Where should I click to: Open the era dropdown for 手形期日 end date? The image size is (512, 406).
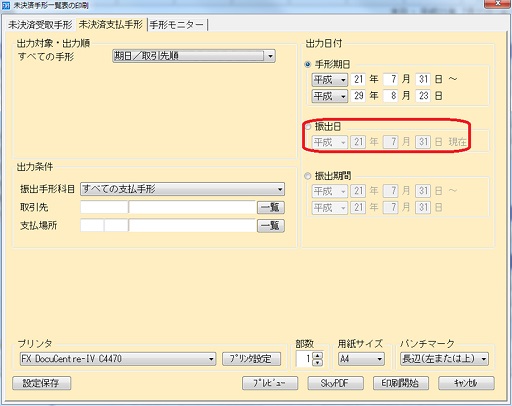point(330,96)
